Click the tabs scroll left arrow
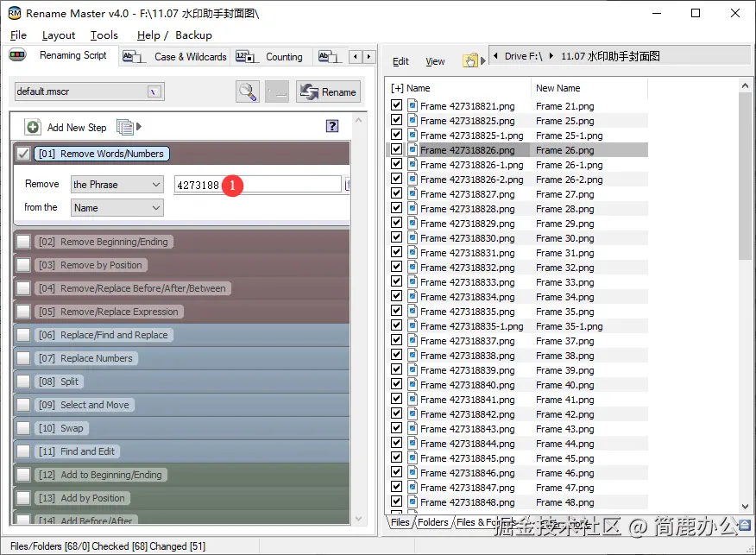This screenshot has height=555, width=756. click(356, 56)
